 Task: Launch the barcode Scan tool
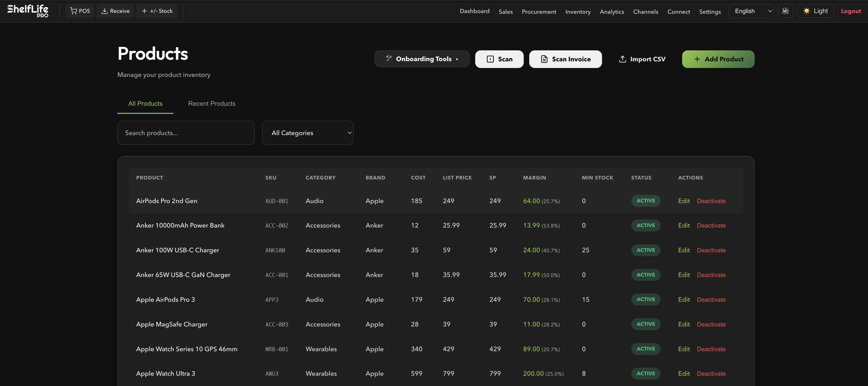tap(499, 59)
